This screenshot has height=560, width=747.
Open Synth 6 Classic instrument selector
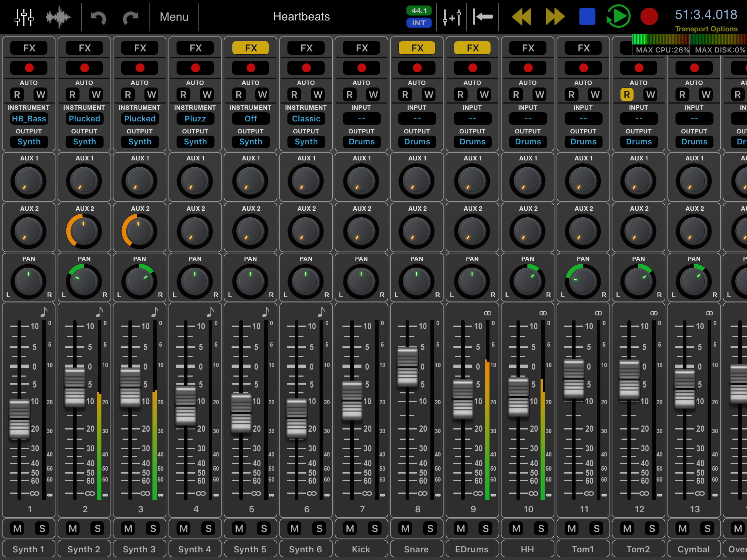pos(306,118)
